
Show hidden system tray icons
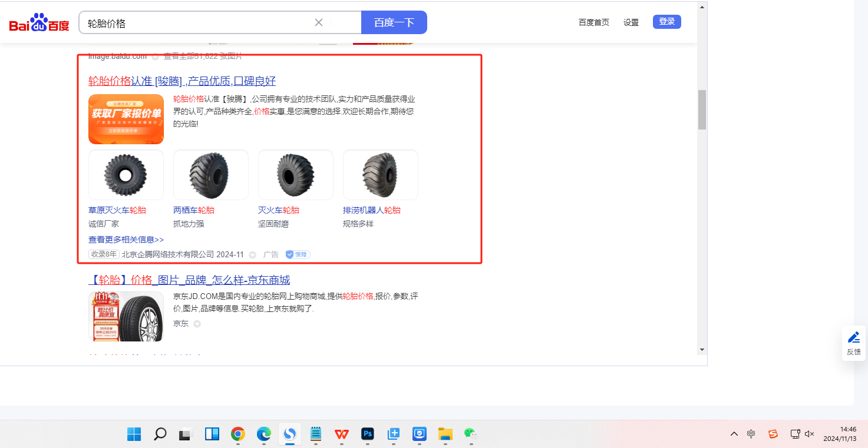click(x=734, y=434)
